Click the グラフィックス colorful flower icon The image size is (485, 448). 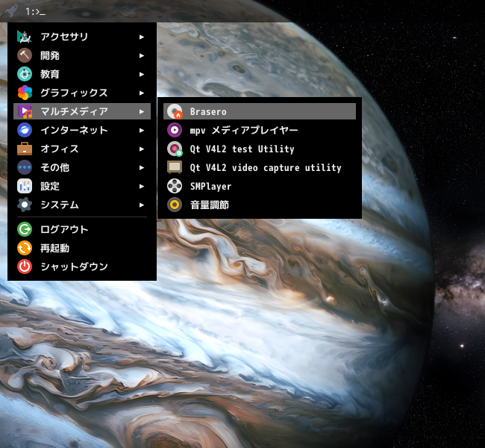[25, 93]
